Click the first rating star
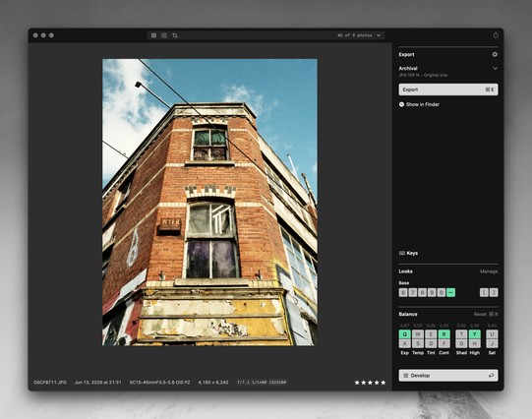The width and height of the screenshot is (532, 419). click(x=357, y=383)
